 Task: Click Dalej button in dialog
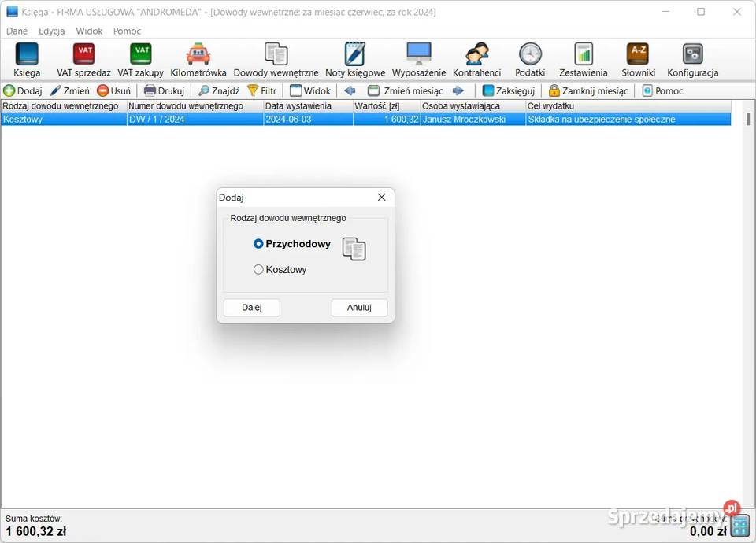[251, 308]
